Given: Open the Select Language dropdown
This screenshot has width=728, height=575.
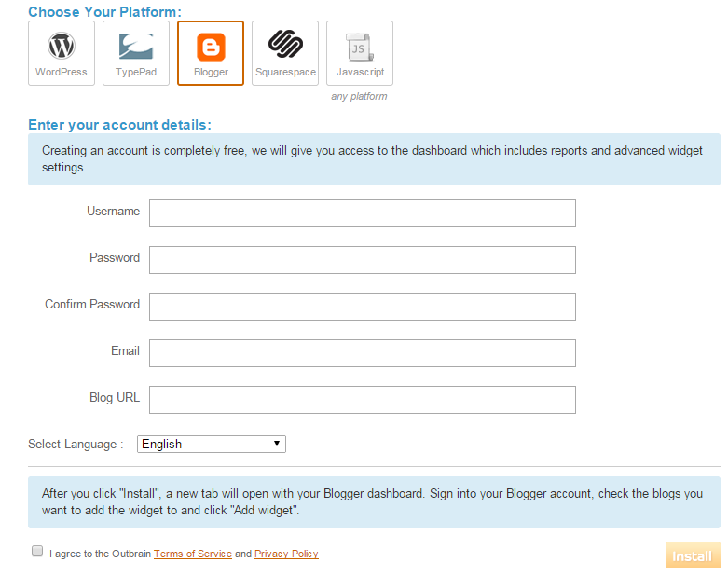Looking at the screenshot, I should tap(212, 445).
